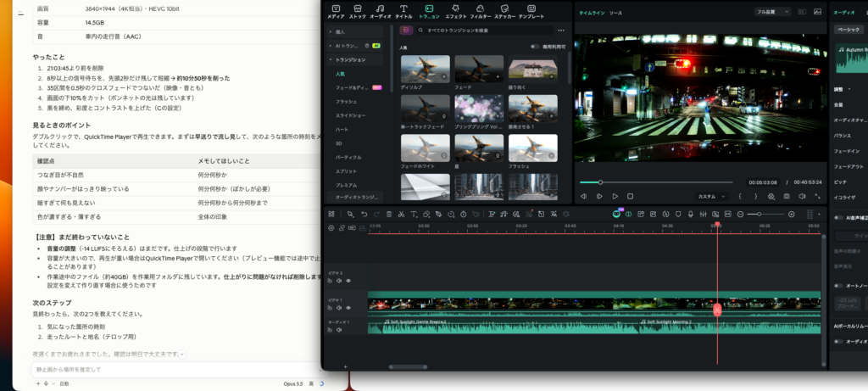The image size is (868, 391).
Task: Switch preview to ソース tab
Action: tap(615, 12)
